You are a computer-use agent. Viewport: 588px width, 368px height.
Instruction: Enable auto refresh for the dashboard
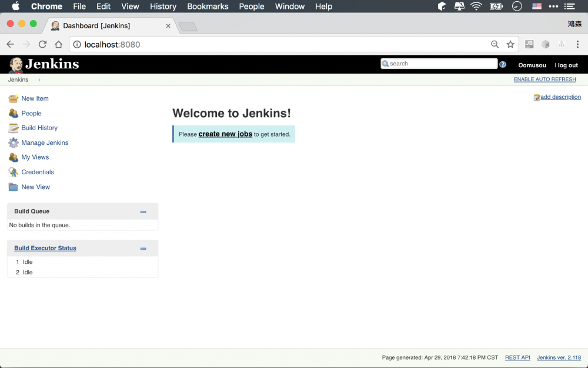544,79
